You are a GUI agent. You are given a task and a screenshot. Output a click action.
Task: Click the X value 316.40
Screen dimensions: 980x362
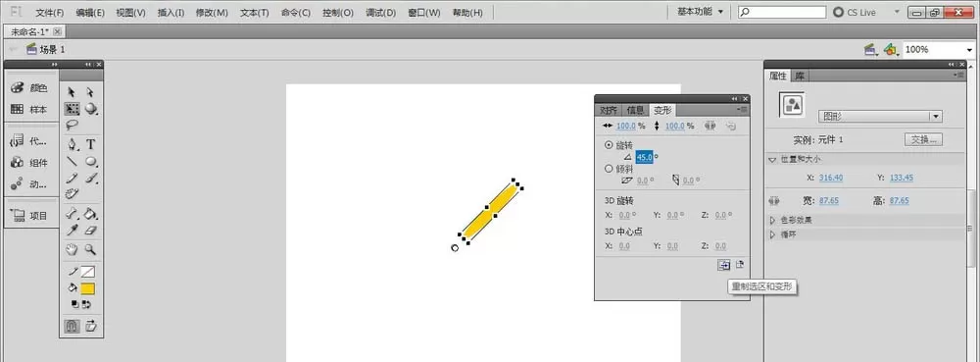pyautogui.click(x=831, y=178)
